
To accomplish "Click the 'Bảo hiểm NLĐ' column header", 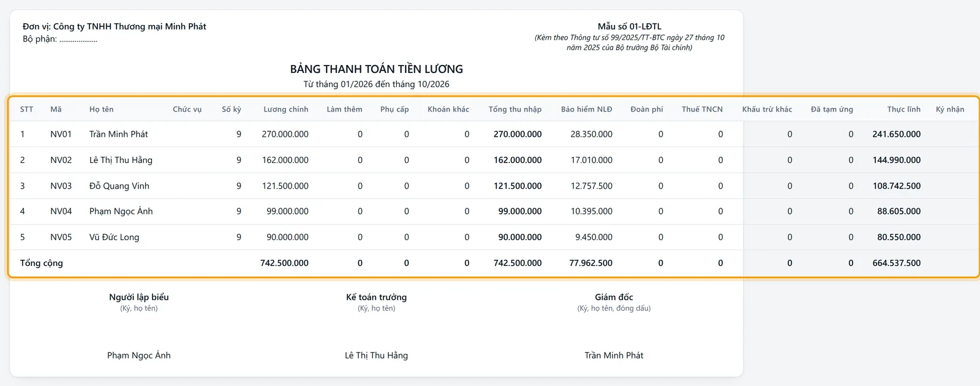I will [x=586, y=109].
